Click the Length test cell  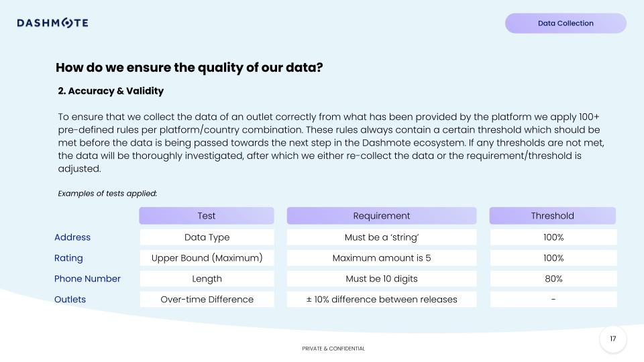[207, 279]
